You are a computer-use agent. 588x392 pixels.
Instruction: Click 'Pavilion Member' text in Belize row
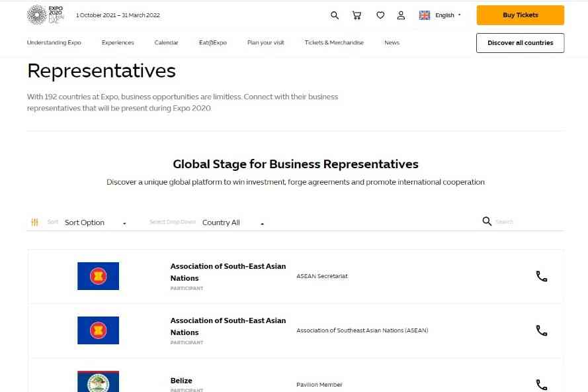(x=319, y=385)
